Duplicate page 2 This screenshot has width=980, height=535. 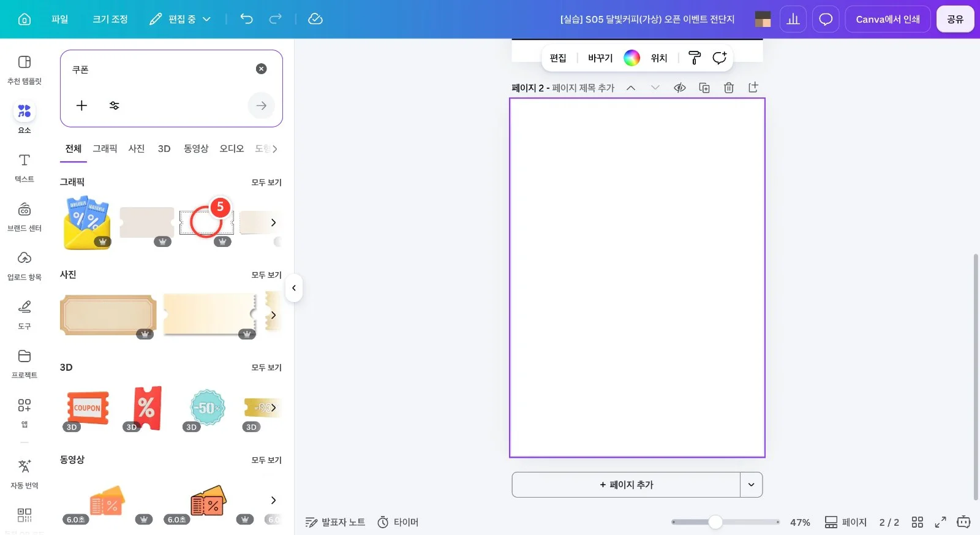(704, 88)
